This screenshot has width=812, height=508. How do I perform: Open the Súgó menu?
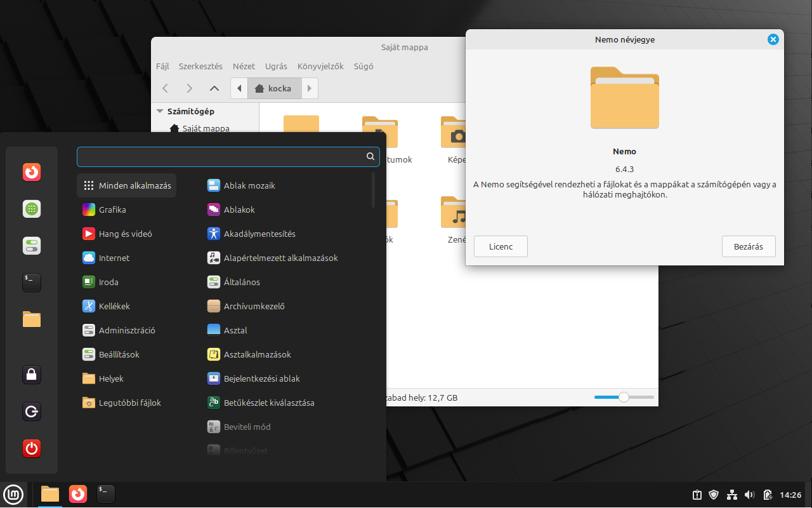coord(363,66)
